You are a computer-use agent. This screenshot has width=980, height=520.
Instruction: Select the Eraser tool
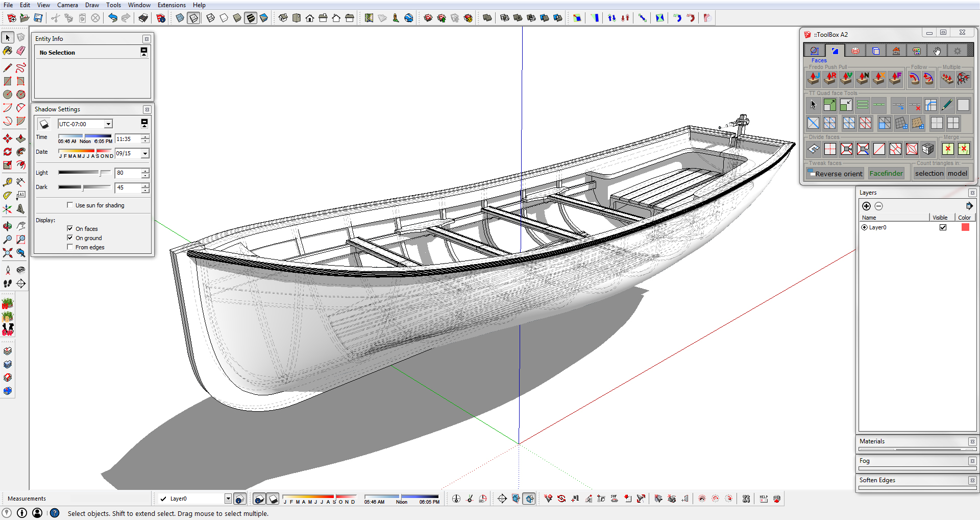[21, 51]
